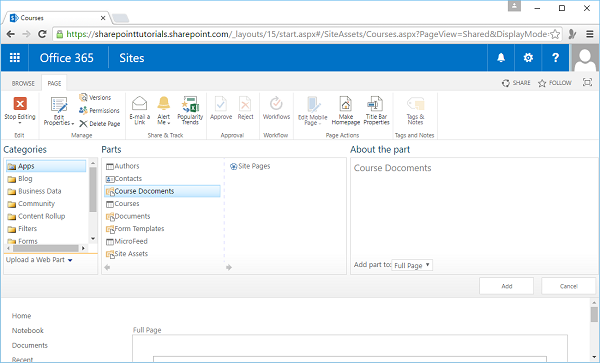600x363 pixels.
Task: Click the Add button
Action: pos(507,286)
